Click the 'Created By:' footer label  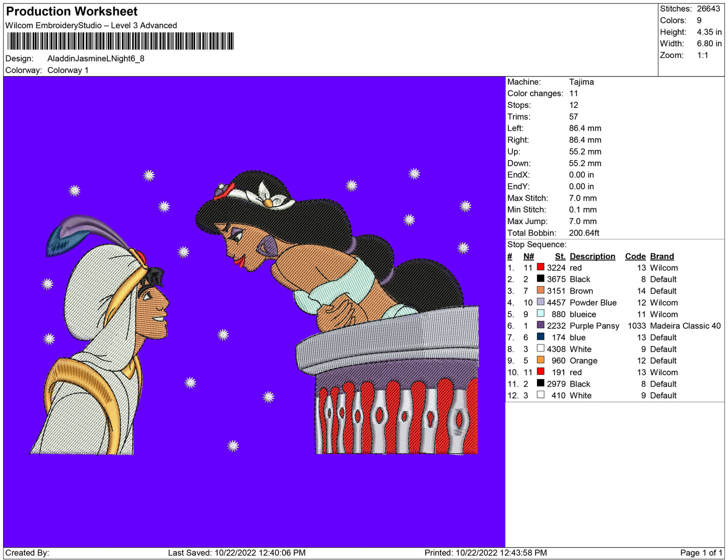(27, 552)
